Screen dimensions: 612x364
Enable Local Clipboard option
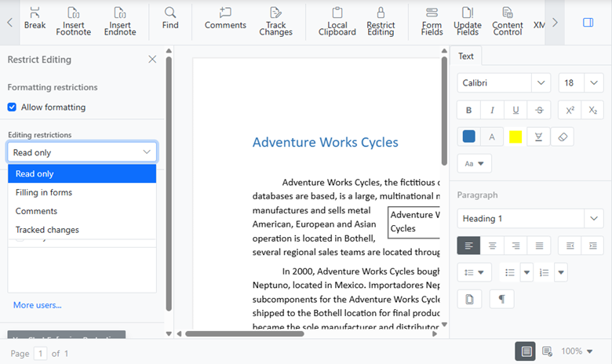pos(337,21)
